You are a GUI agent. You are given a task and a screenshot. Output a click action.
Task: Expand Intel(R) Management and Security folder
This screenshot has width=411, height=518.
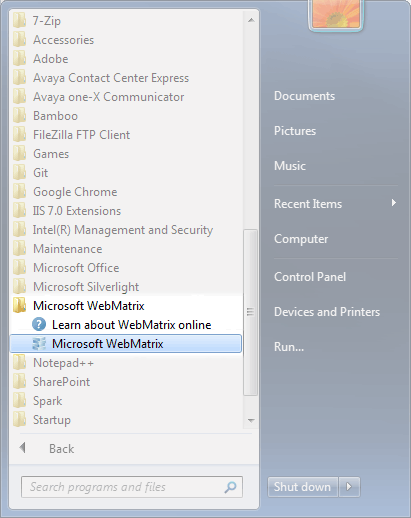tap(123, 230)
